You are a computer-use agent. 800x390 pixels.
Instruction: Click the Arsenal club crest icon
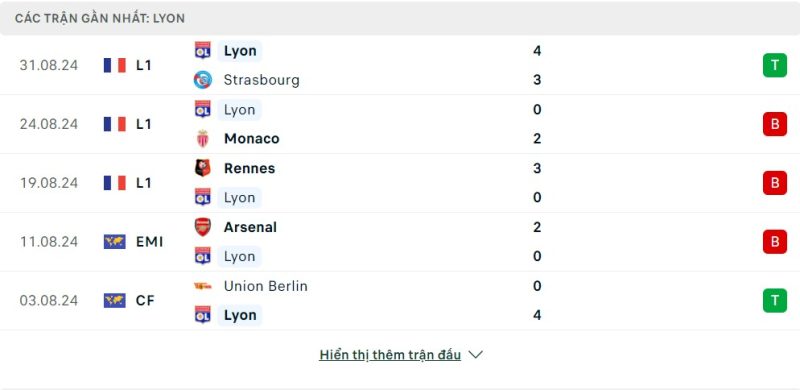tap(203, 227)
